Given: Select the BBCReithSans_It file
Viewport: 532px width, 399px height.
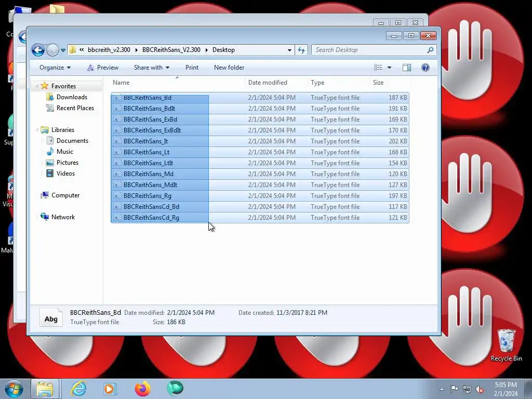Looking at the screenshot, I should point(260,141).
